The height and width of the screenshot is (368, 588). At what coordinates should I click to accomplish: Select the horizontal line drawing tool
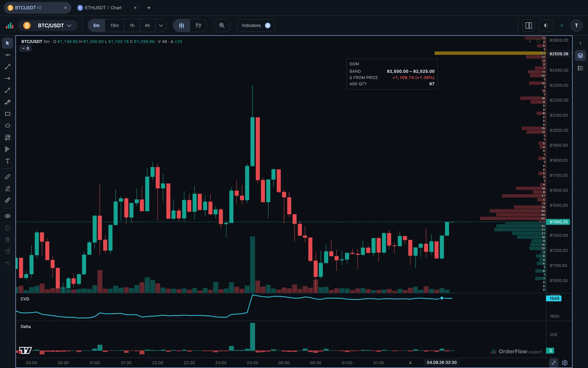point(7,55)
